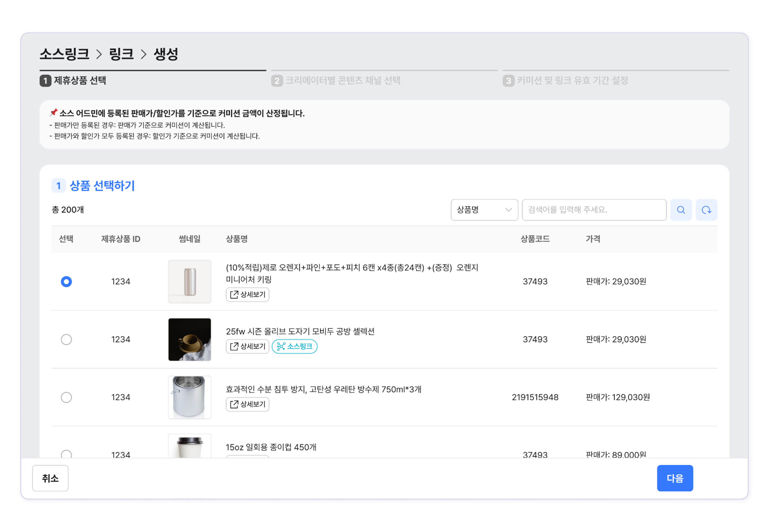769x532 pixels.
Task: Click the blue 다음 button
Action: 674,478
